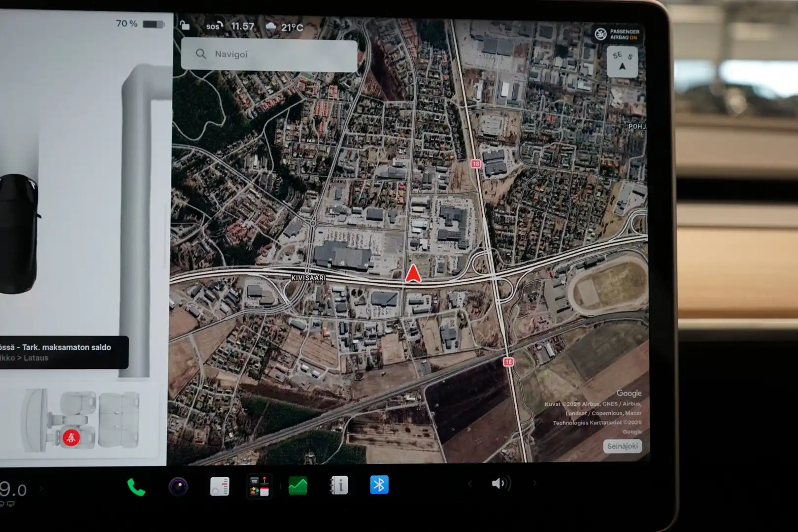Increase temperature with the right chevron
The image size is (798, 532).
point(41,489)
